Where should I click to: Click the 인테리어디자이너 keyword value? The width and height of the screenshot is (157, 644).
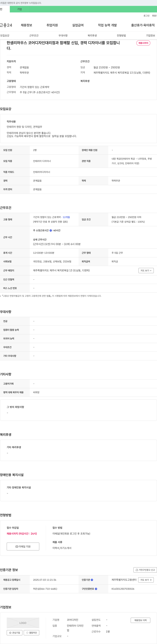click(42, 172)
